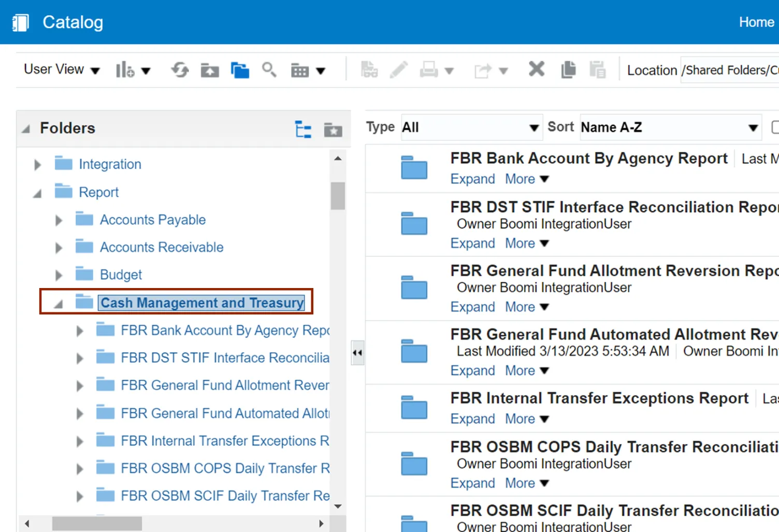Click the Location path input field

coord(729,70)
